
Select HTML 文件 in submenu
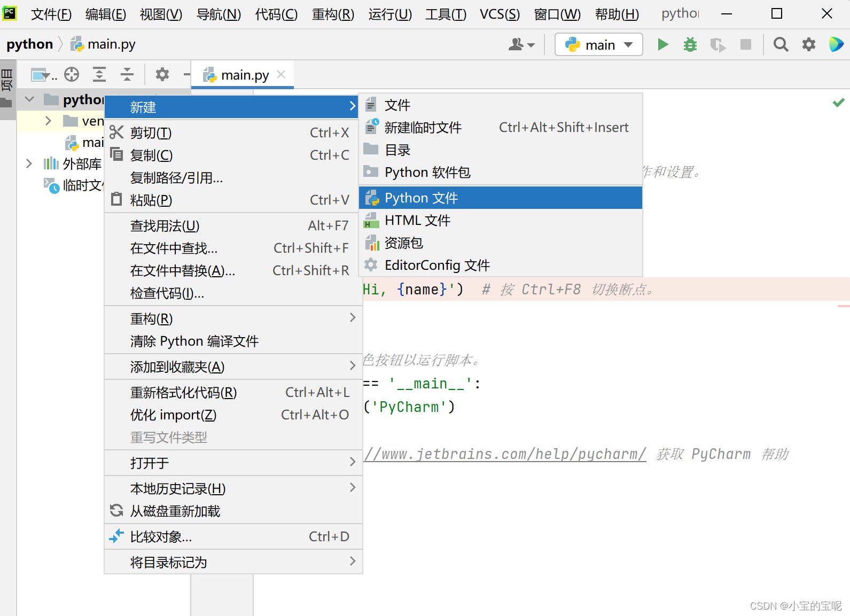[501, 220]
